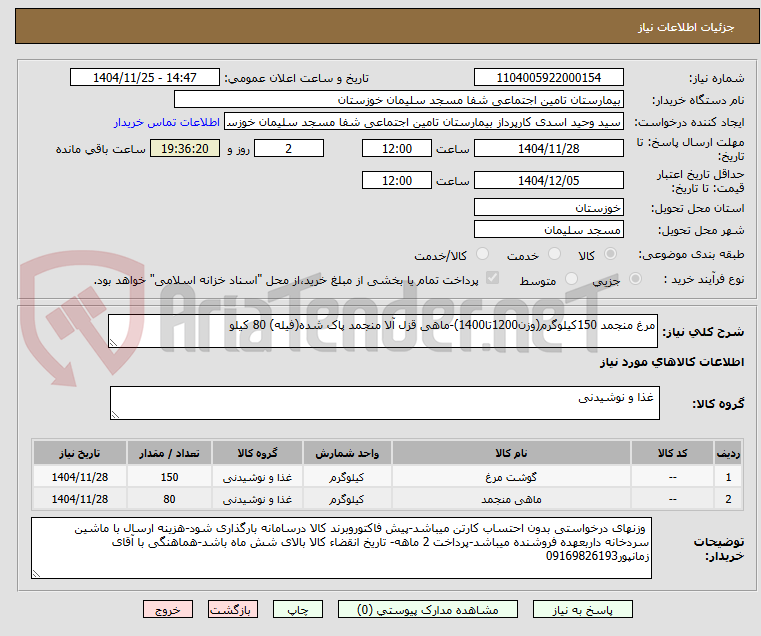Click the خروج exit button
761x636 pixels.
pyautogui.click(x=168, y=610)
